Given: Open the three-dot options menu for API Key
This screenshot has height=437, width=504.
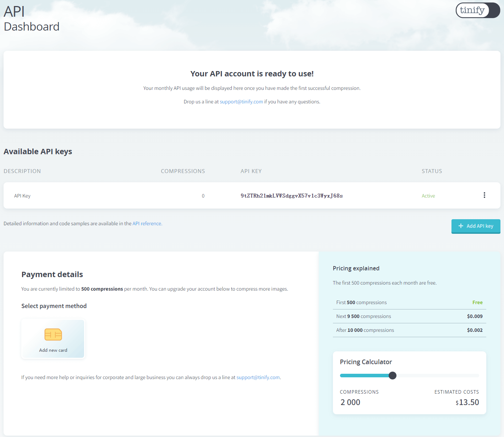Looking at the screenshot, I should click(484, 195).
